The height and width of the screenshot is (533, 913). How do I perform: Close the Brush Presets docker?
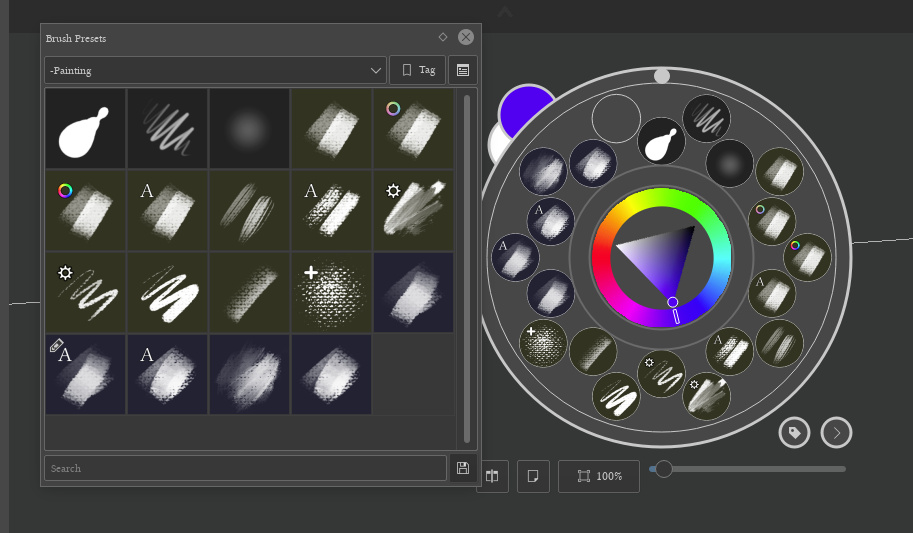[466, 37]
